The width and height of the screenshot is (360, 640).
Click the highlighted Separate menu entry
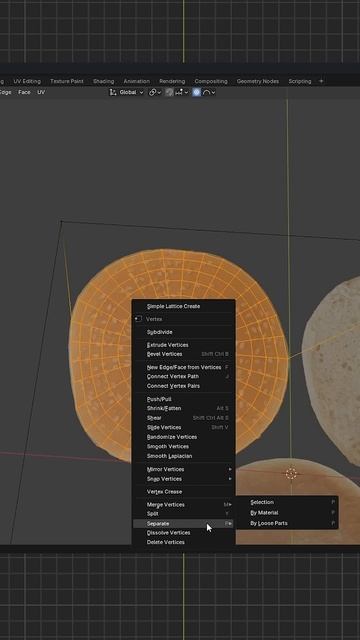click(x=183, y=523)
